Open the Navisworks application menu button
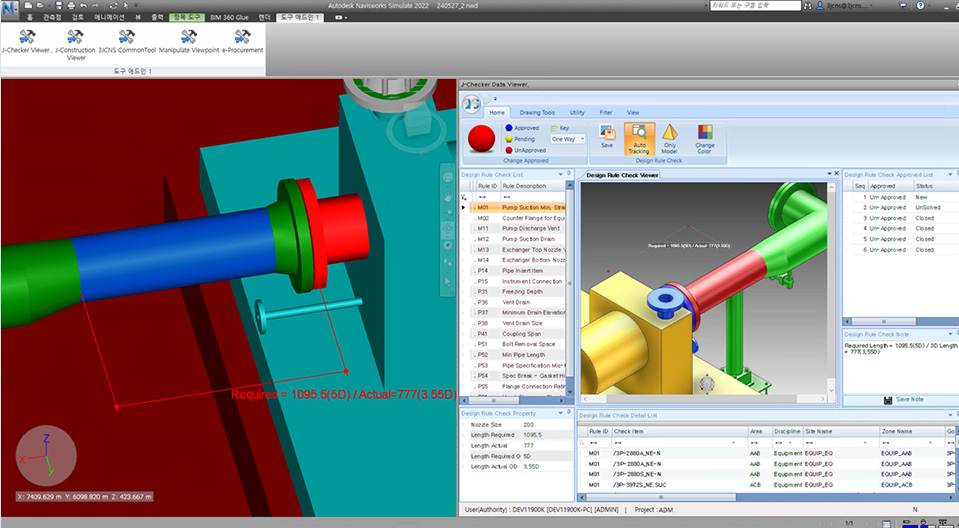This screenshot has height=528, width=959. pyautogui.click(x=9, y=9)
